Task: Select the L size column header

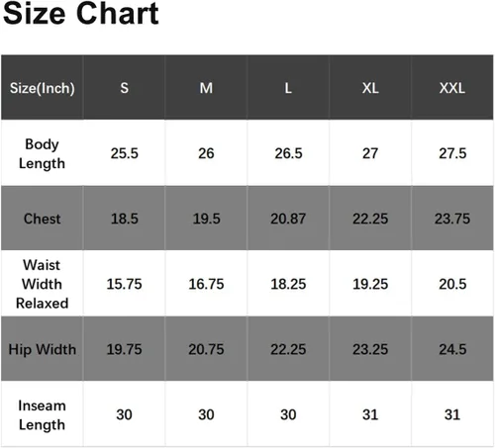Action: (x=288, y=87)
